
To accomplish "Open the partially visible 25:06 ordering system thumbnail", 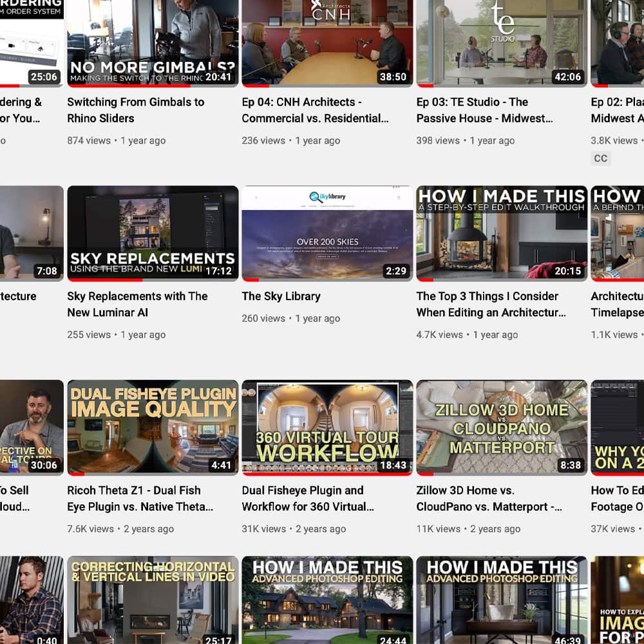I will [x=32, y=43].
